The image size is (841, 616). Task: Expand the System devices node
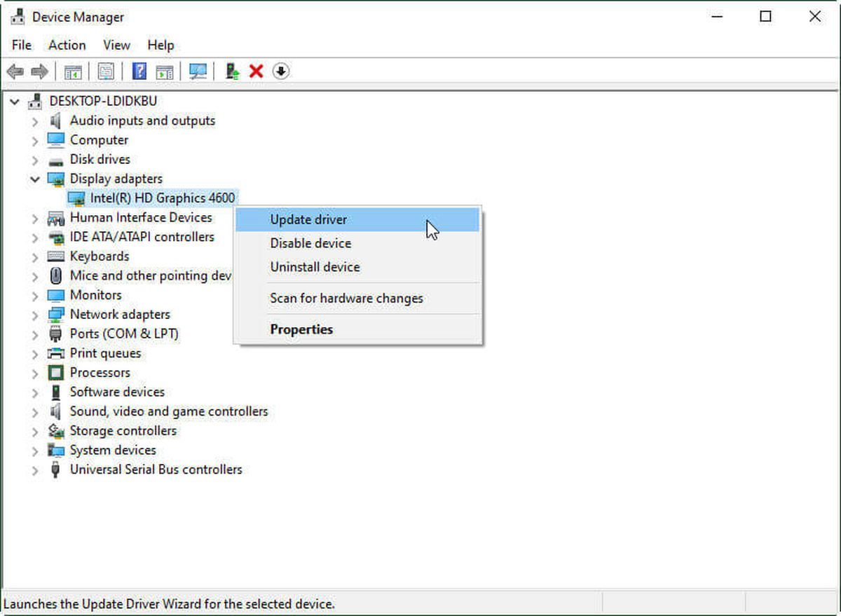pyautogui.click(x=35, y=451)
